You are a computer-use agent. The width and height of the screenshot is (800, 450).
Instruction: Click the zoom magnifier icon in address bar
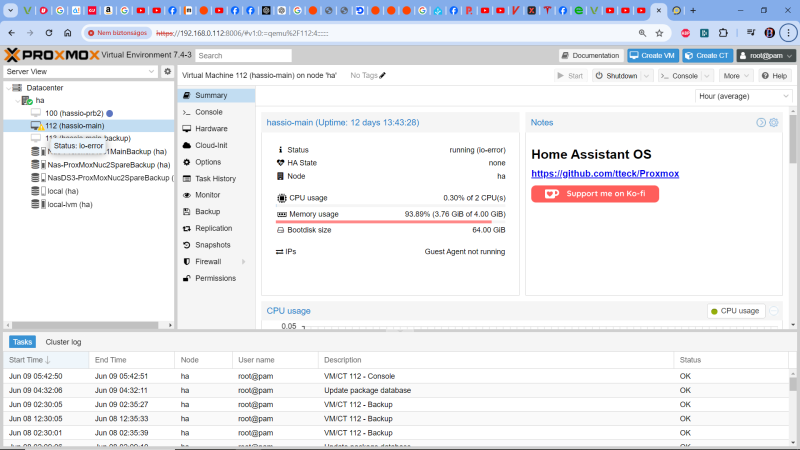[642, 33]
